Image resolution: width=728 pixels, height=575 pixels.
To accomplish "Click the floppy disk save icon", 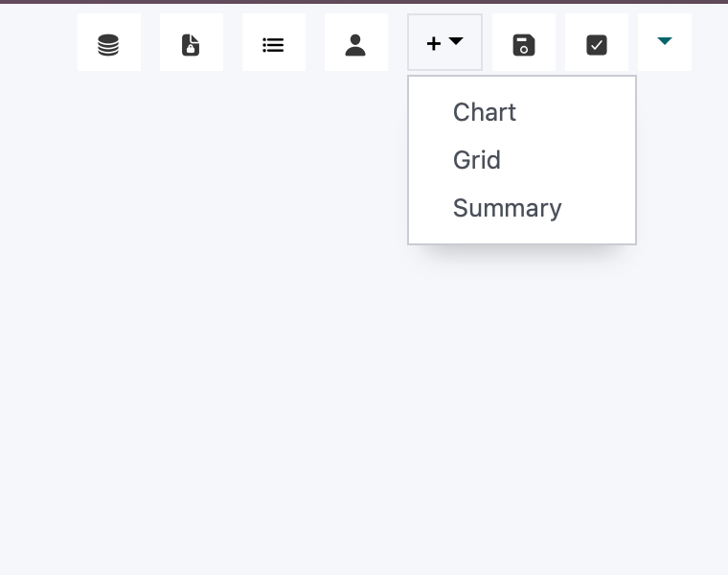I will pyautogui.click(x=524, y=45).
